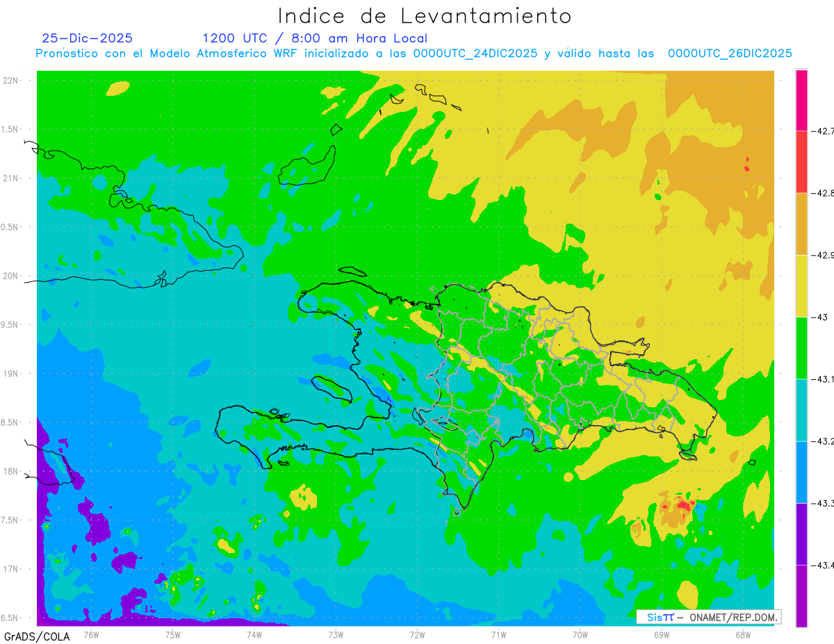Select the "7.5N" latitude tick label

pyautogui.click(x=10, y=521)
